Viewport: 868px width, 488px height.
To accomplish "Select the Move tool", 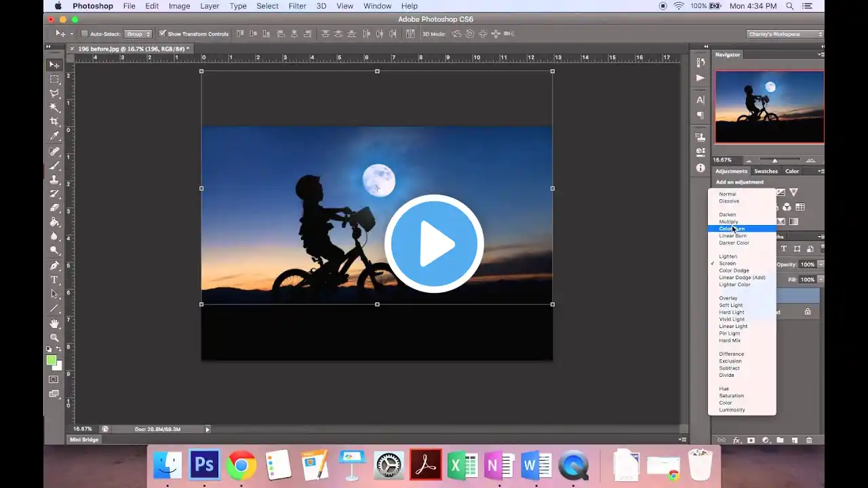I will [54, 64].
